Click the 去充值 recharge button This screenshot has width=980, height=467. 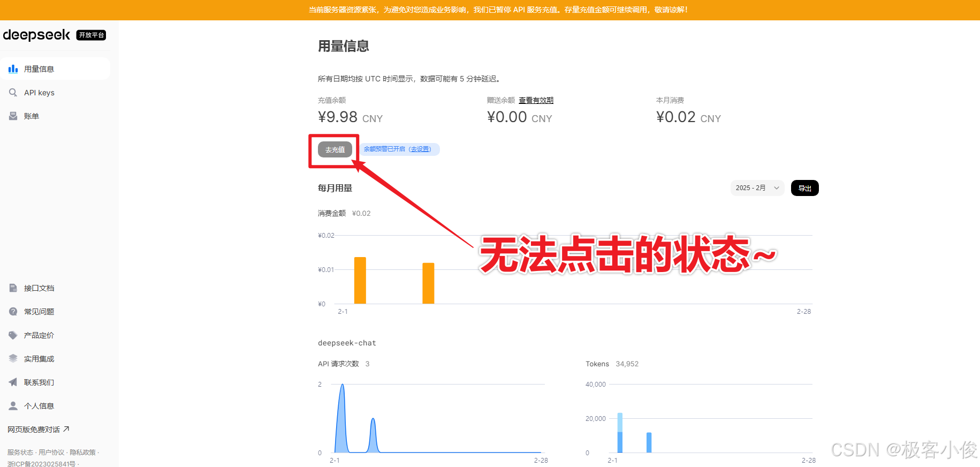pyautogui.click(x=335, y=149)
